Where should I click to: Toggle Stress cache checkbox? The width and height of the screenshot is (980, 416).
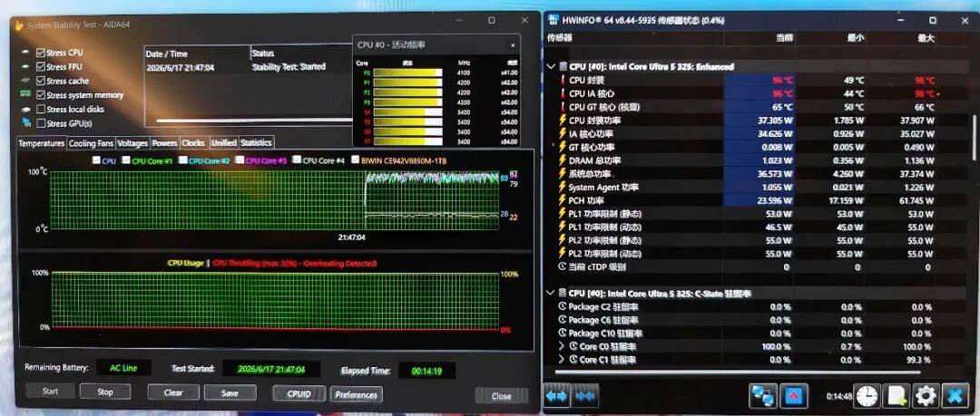pyautogui.click(x=41, y=82)
